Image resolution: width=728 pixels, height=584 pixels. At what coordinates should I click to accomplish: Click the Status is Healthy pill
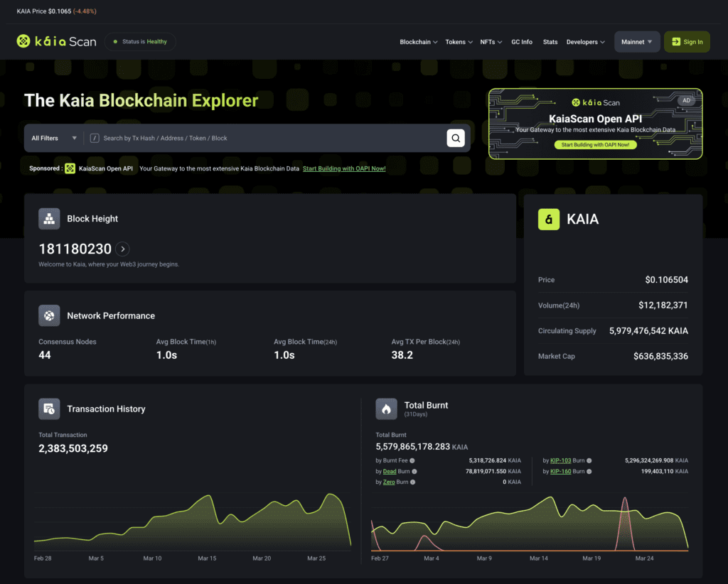(140, 42)
